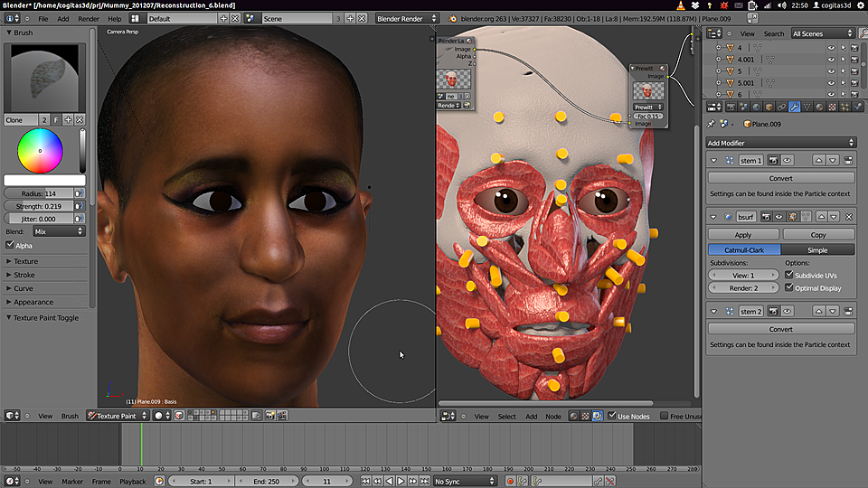
Task: Uncheck the Use Nodes checkbox
Action: [612, 416]
